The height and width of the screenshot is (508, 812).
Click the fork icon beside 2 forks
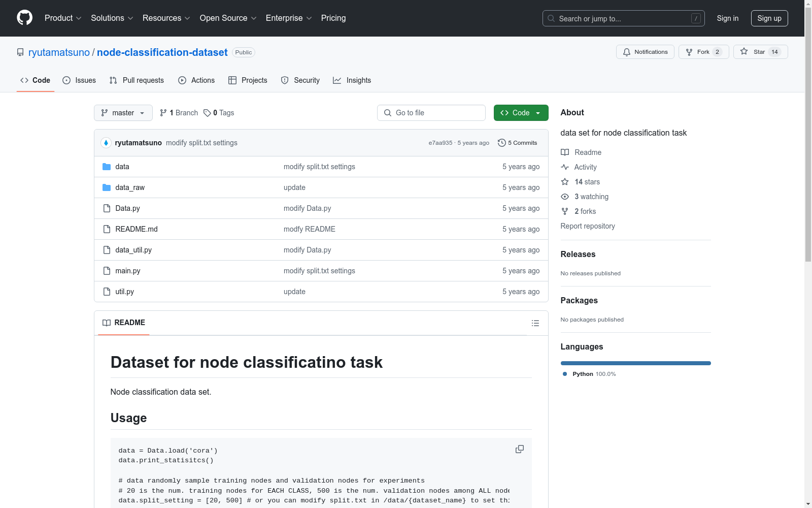coord(565,211)
